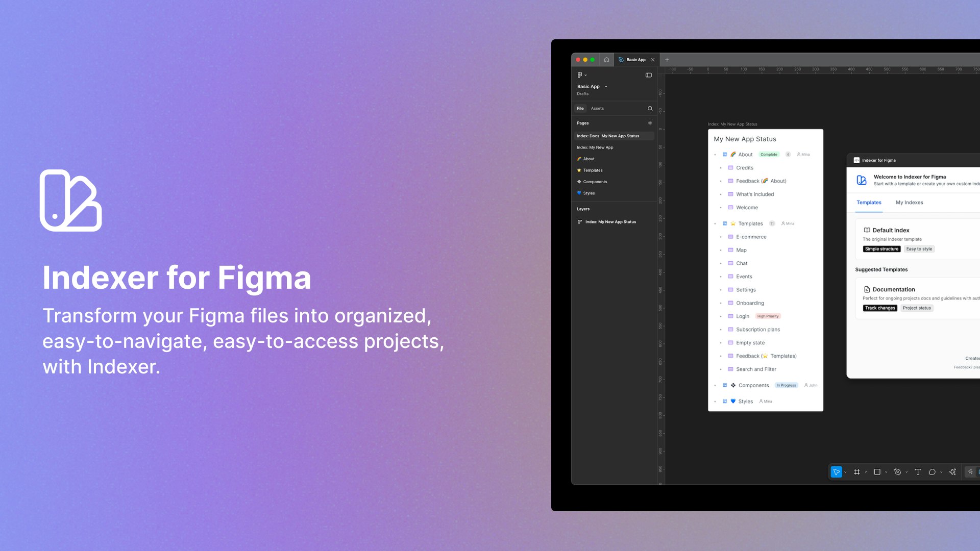980x551 pixels.
Task: Open Actions via the sparkle icon
Action: [x=953, y=472]
